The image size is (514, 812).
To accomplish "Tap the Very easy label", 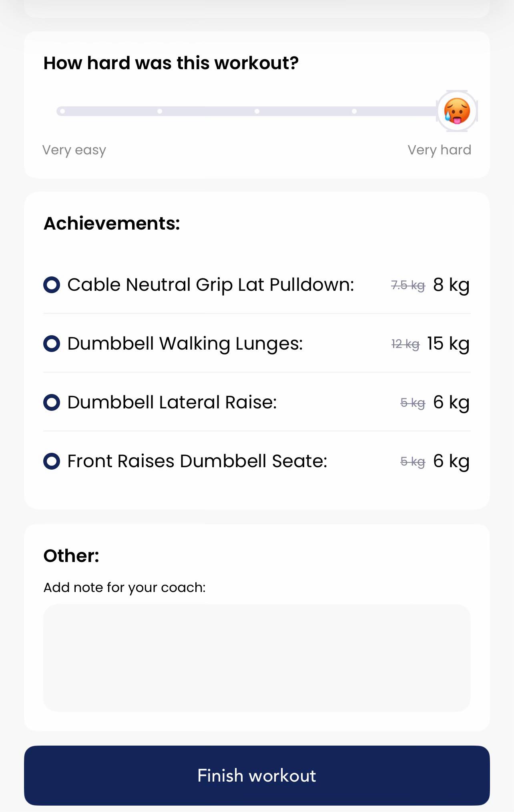I will click(x=74, y=150).
